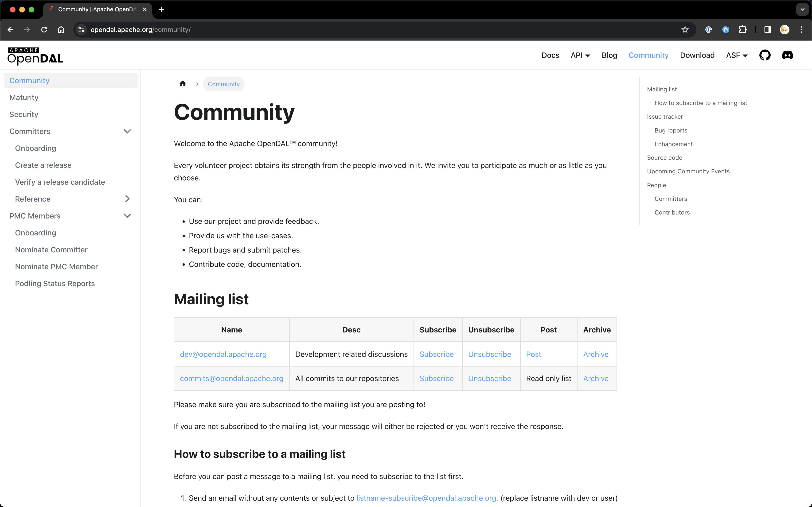812x507 pixels.
Task: Click the browser home button
Action: [61, 30]
